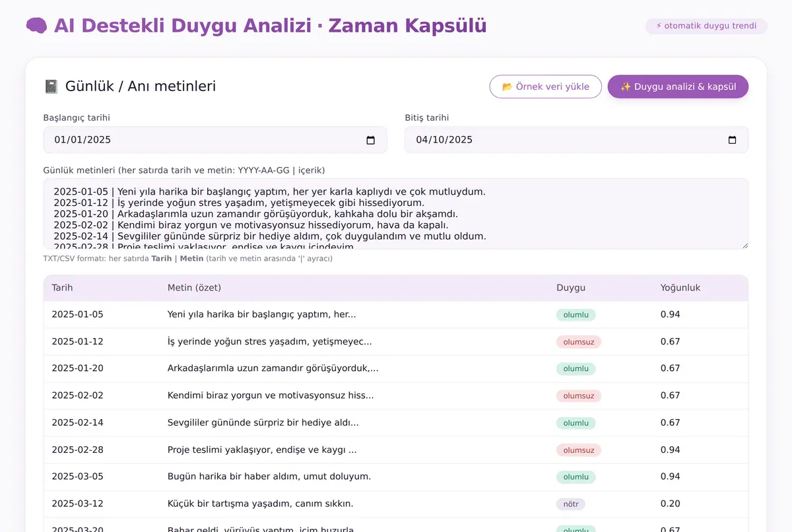792x532 pixels.
Task: Click olumsuz tag in 2025-02-02 row
Action: tap(579, 396)
